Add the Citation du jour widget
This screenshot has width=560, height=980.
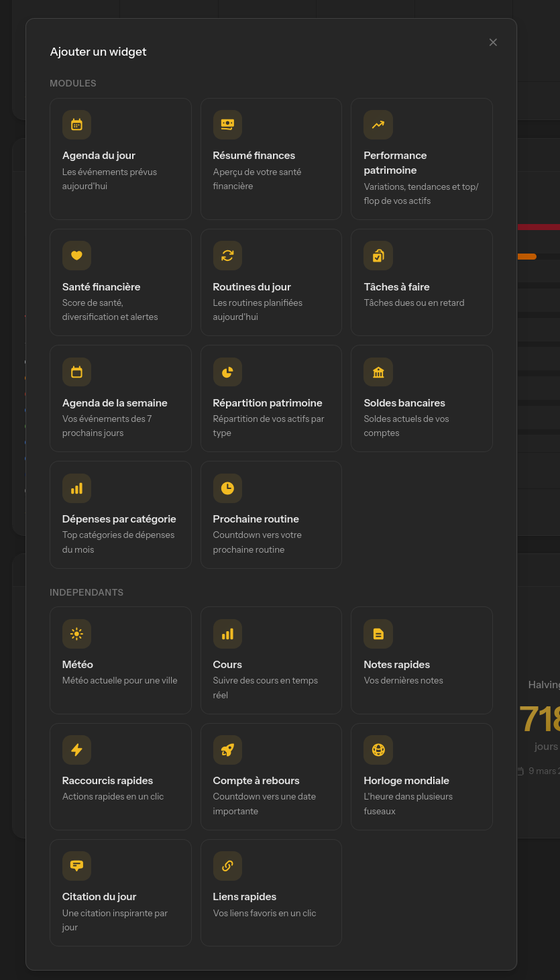(120, 893)
